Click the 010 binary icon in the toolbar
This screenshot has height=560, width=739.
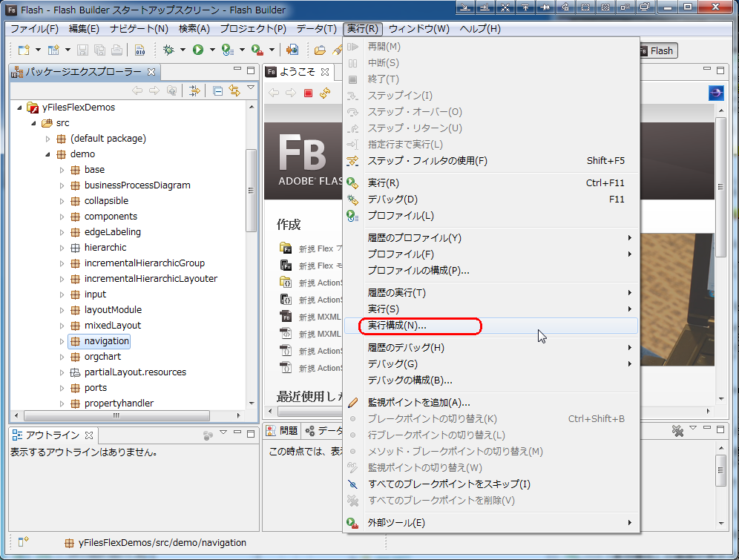click(x=140, y=50)
